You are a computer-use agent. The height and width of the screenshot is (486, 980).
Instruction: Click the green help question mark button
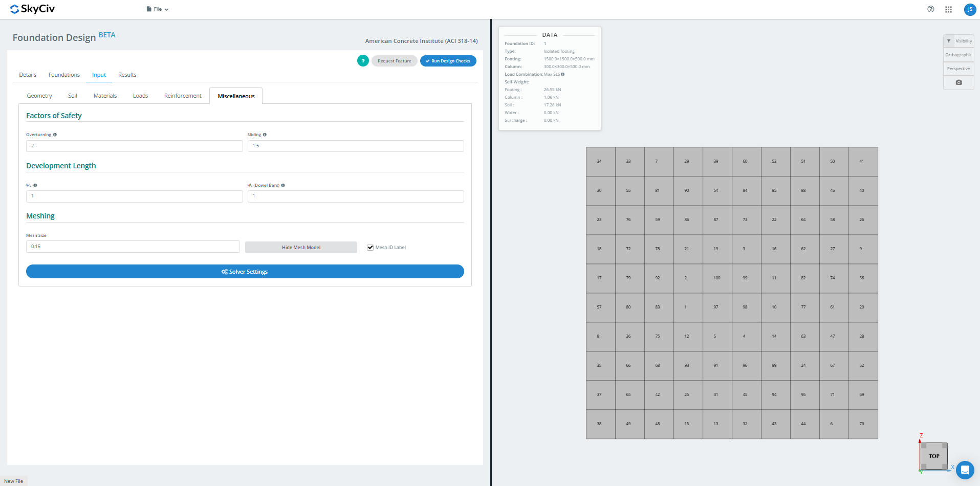pos(363,61)
